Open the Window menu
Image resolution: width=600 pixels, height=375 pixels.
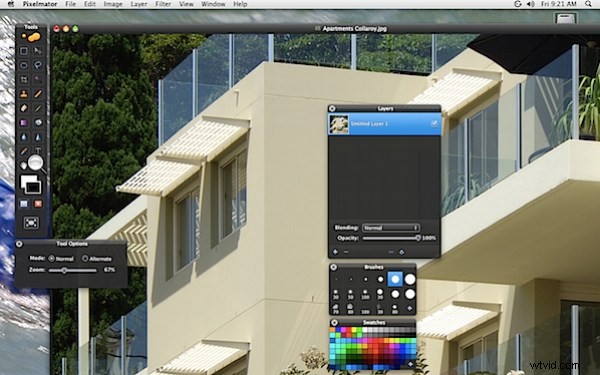click(x=213, y=4)
